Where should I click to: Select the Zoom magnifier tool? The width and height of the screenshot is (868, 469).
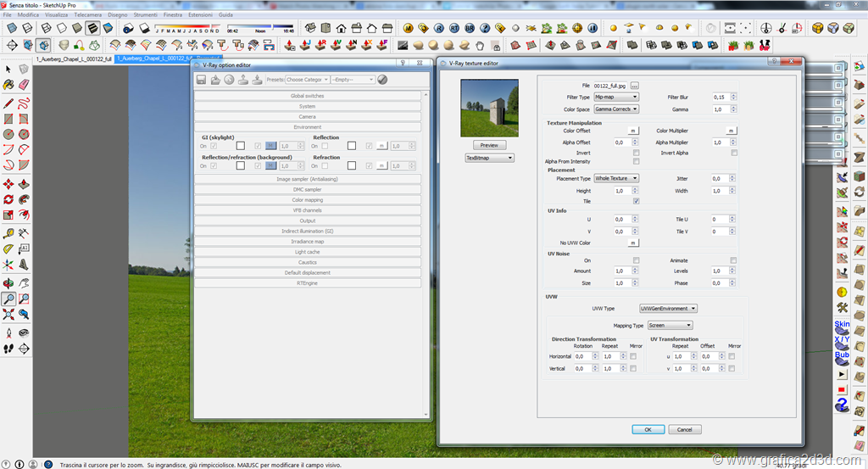8,299
